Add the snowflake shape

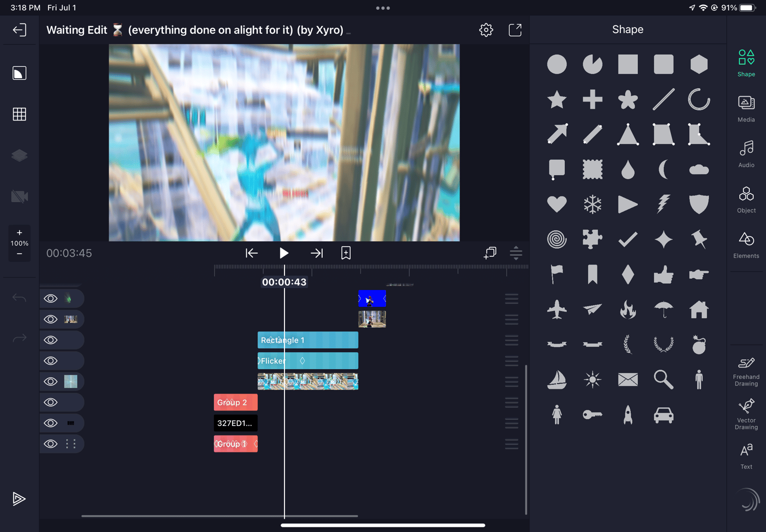click(592, 204)
